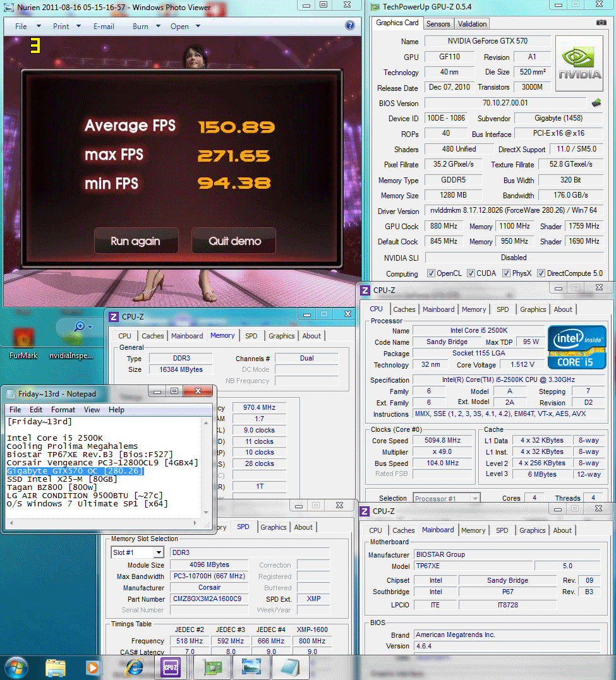
Task: Click the Multiplier x 49.0 value
Action: (x=442, y=451)
